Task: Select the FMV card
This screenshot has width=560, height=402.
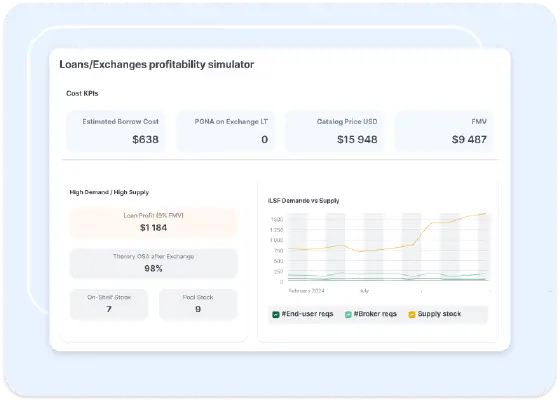Action: [x=444, y=131]
